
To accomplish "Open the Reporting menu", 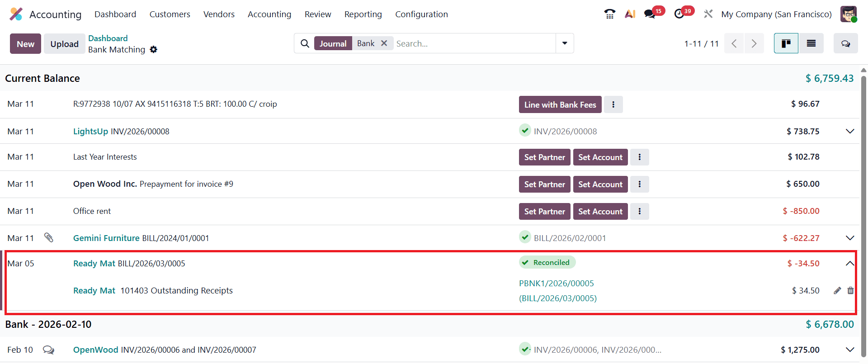I will [x=363, y=14].
